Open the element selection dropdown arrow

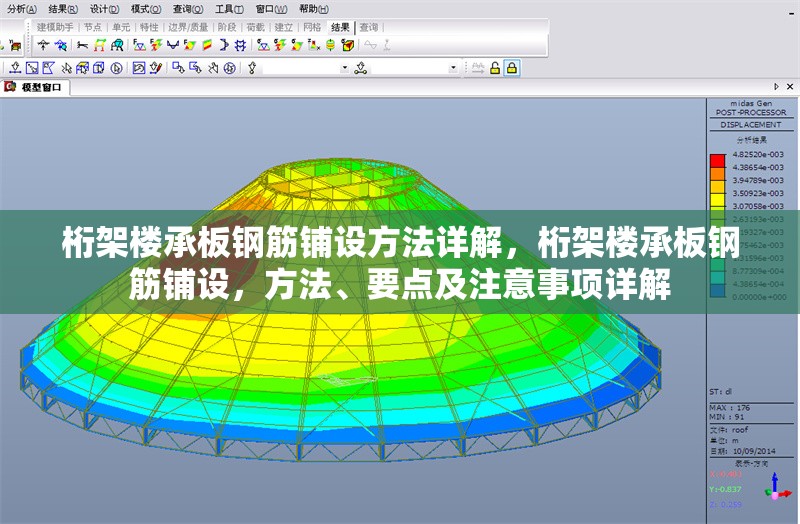[453, 68]
